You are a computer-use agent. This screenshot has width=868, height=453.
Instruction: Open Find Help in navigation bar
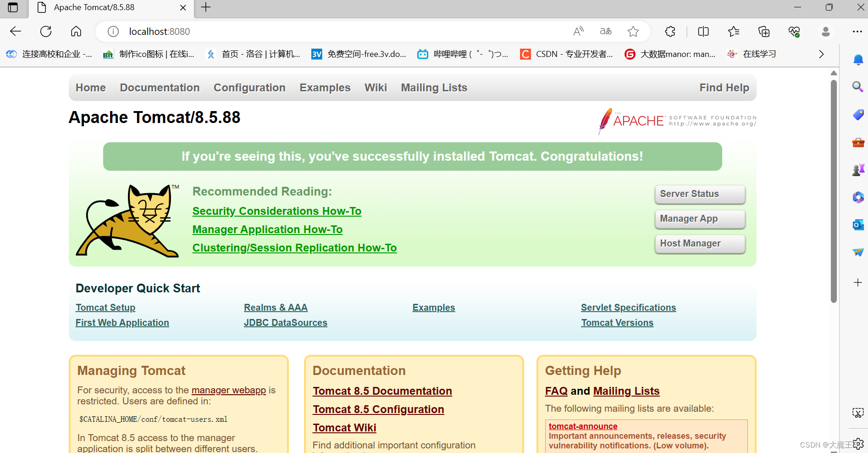point(724,88)
